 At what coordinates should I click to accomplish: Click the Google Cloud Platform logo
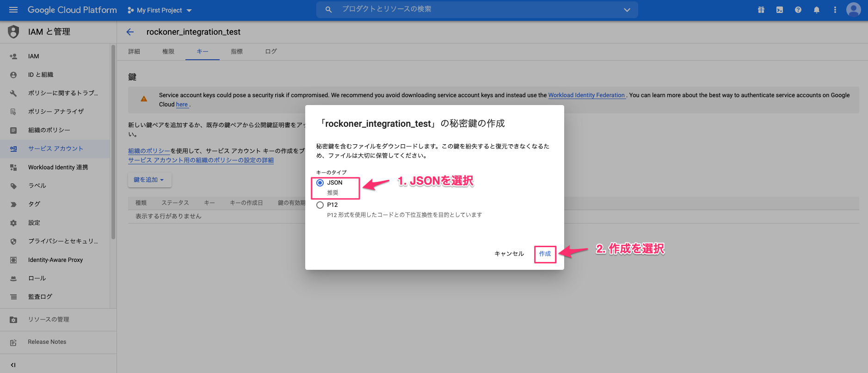72,10
